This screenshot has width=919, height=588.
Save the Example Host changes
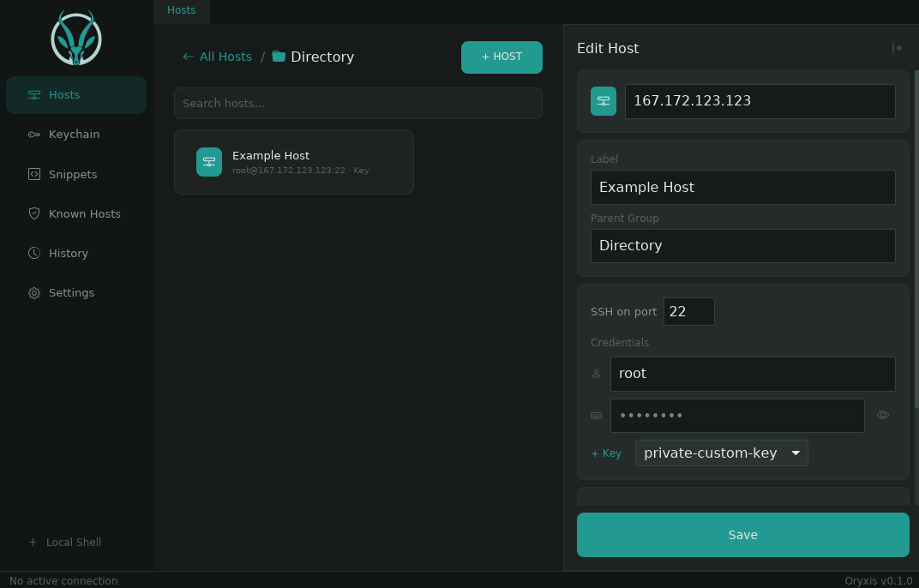tap(742, 534)
